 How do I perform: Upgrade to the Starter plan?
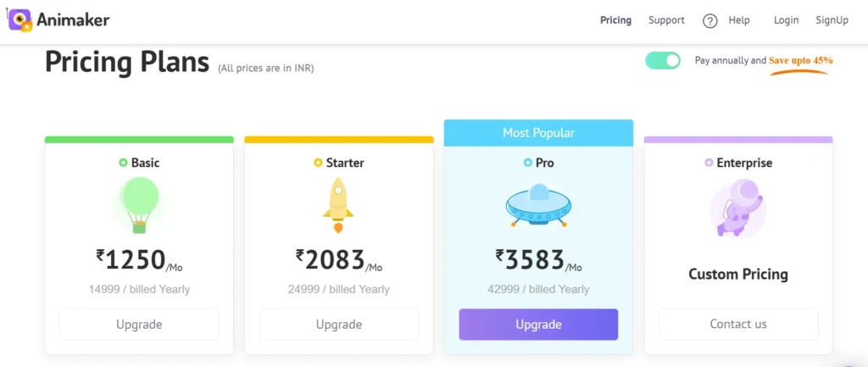(x=338, y=325)
